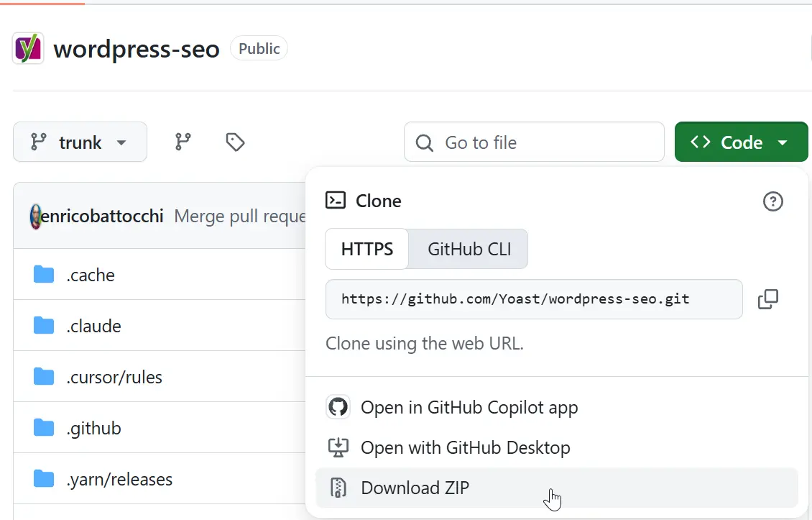Viewport: 812px width, 520px height.
Task: Open the .cache folder
Action: 90,275
